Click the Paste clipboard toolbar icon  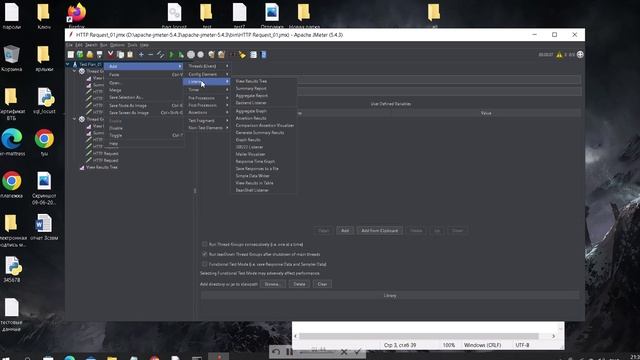tap(130, 55)
